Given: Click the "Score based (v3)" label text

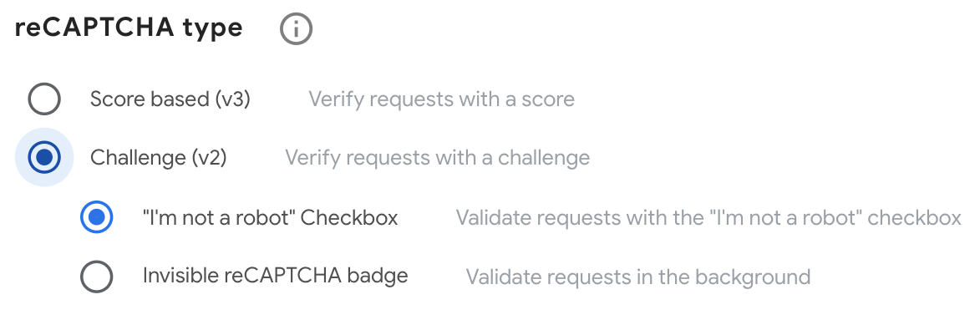Looking at the screenshot, I should pyautogui.click(x=170, y=99).
